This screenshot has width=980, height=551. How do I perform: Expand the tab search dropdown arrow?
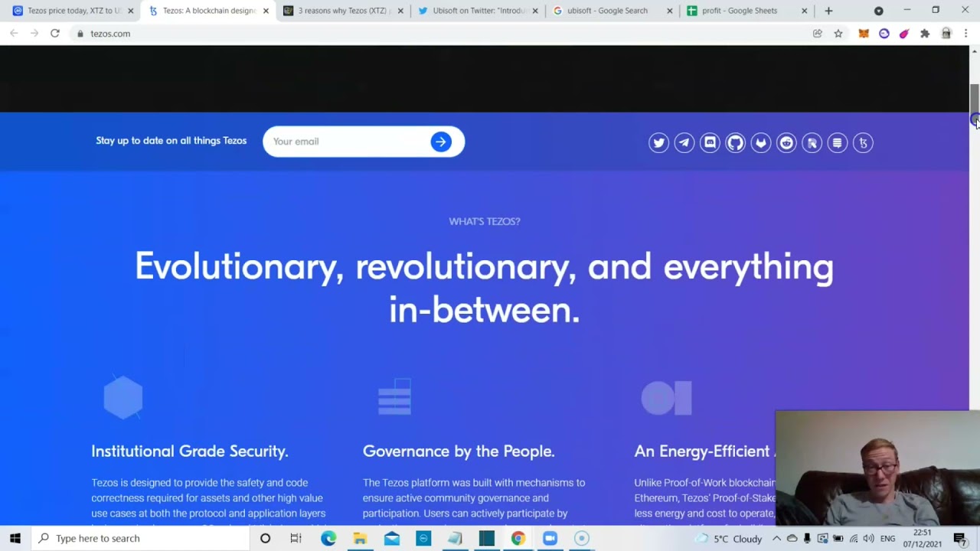(x=879, y=11)
